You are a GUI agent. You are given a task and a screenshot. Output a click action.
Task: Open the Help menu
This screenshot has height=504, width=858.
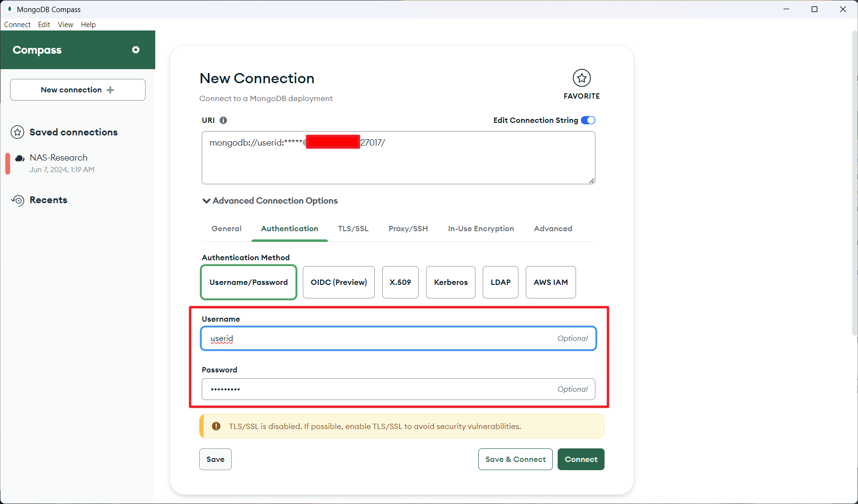[x=88, y=25]
